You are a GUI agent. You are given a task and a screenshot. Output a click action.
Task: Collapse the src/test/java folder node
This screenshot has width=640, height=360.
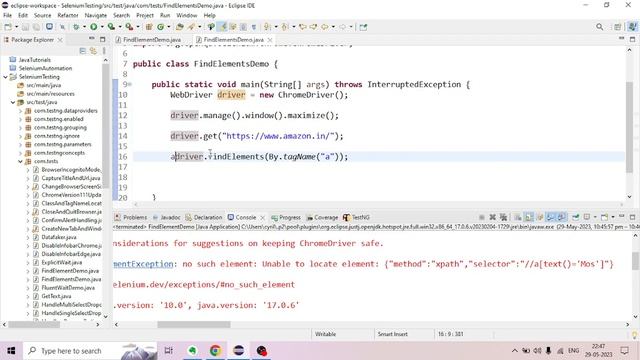click(13, 102)
